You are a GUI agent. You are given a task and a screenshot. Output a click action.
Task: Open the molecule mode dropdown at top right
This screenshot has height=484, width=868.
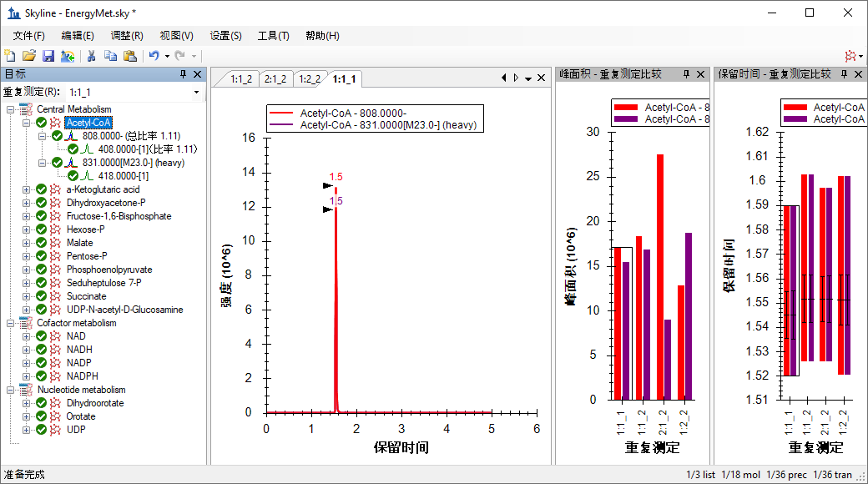(852, 56)
